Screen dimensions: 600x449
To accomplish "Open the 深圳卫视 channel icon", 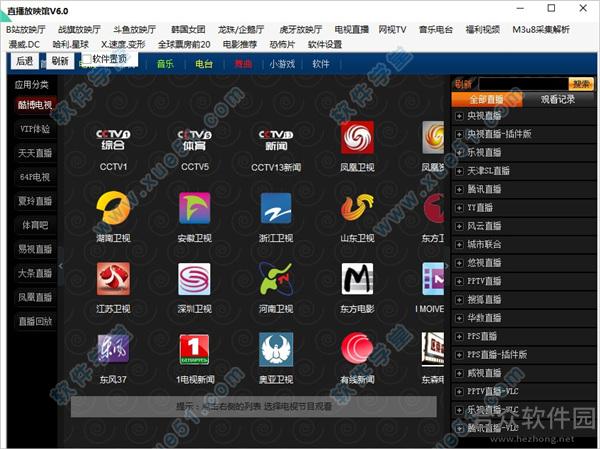I will (x=194, y=279).
